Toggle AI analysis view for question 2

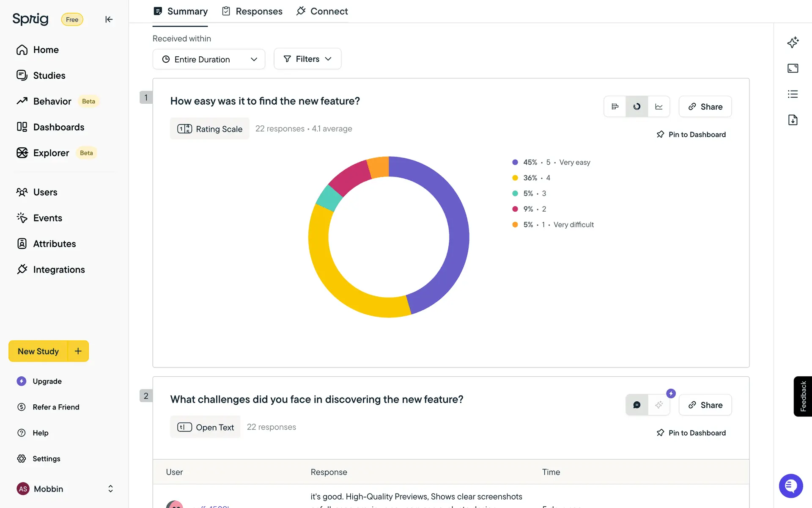pos(659,405)
